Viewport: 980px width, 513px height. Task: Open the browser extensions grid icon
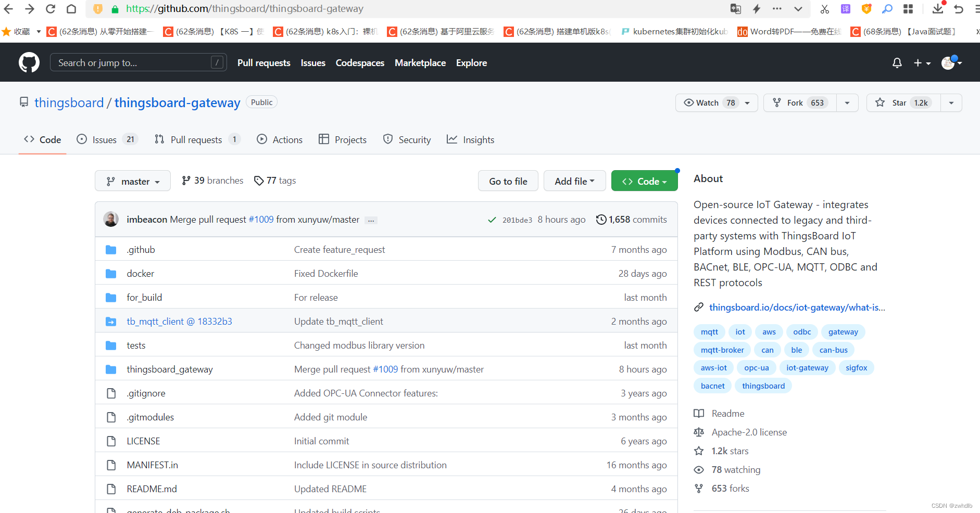908,9
